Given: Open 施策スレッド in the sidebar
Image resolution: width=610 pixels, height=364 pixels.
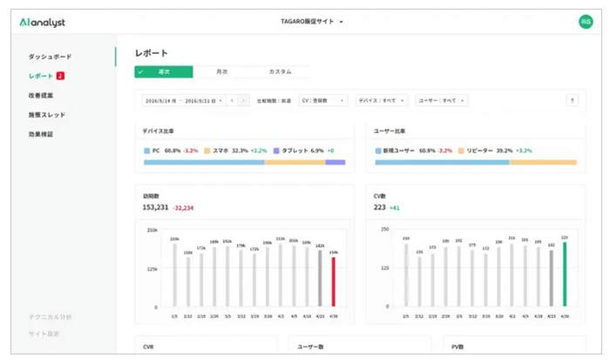Looking at the screenshot, I should tap(47, 115).
